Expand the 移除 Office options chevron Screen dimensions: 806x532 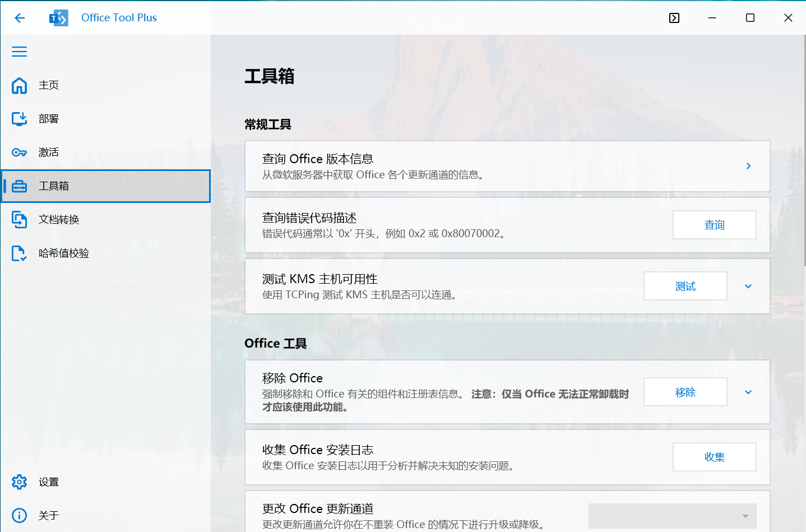(x=748, y=392)
